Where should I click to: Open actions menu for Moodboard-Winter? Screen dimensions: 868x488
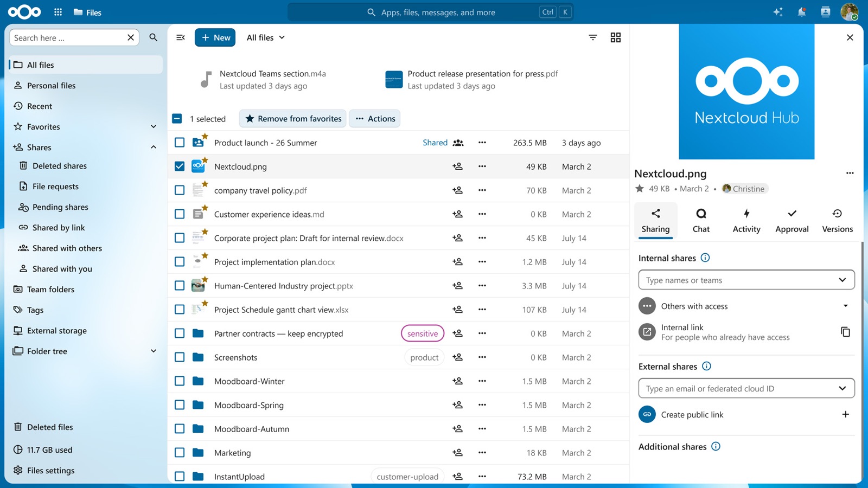click(482, 381)
